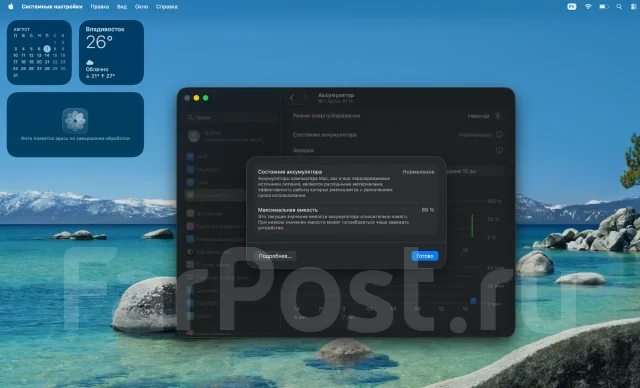Open the Wi-Fi status menu icon

[x=588, y=7]
